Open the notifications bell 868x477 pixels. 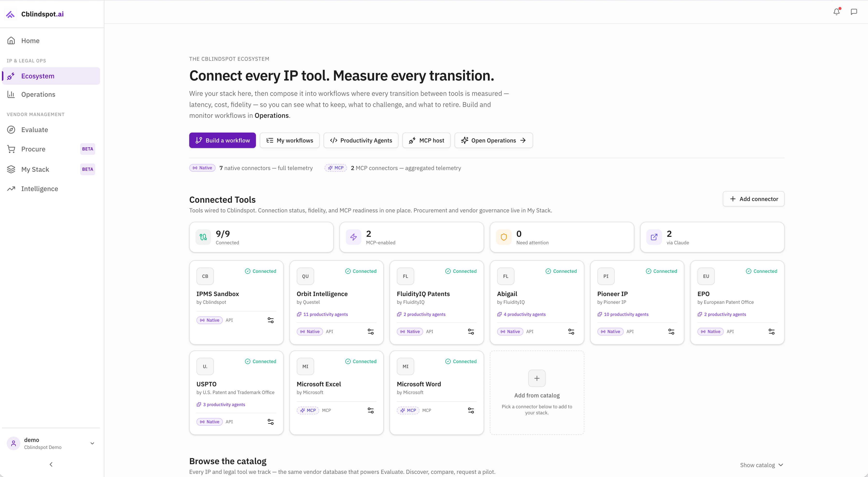[x=836, y=12]
